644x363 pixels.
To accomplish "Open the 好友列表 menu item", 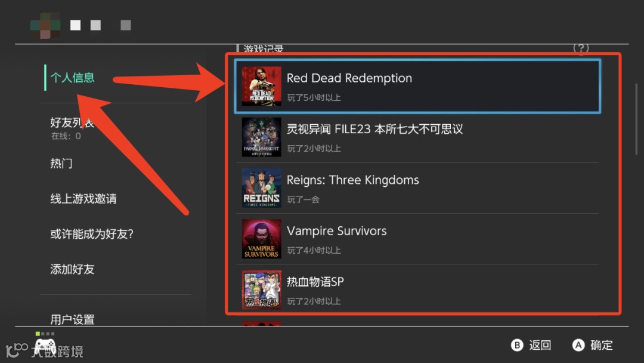I will (72, 122).
